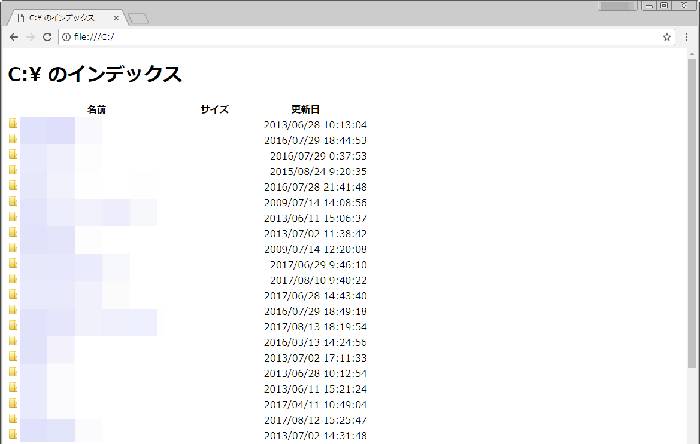The image size is (700, 444).
Task: View site information icon beside file:///C:/
Action: point(66,37)
